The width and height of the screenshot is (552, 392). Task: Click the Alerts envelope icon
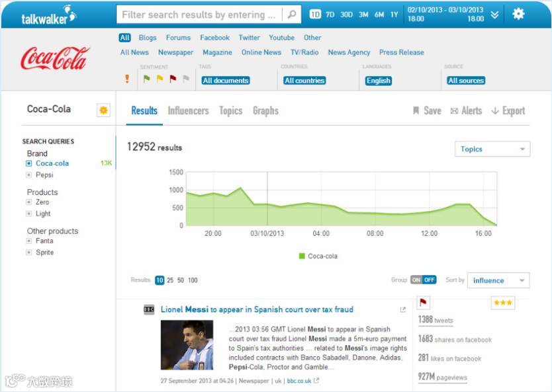click(x=454, y=111)
